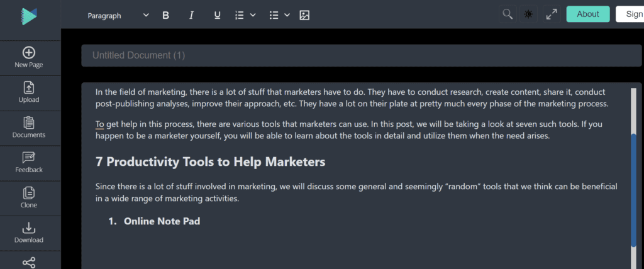Open the search magnifier tool

(508, 14)
